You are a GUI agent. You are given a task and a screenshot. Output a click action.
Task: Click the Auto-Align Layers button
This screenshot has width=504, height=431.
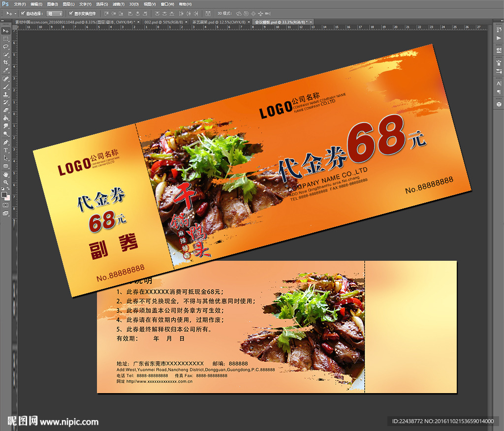[x=208, y=13]
